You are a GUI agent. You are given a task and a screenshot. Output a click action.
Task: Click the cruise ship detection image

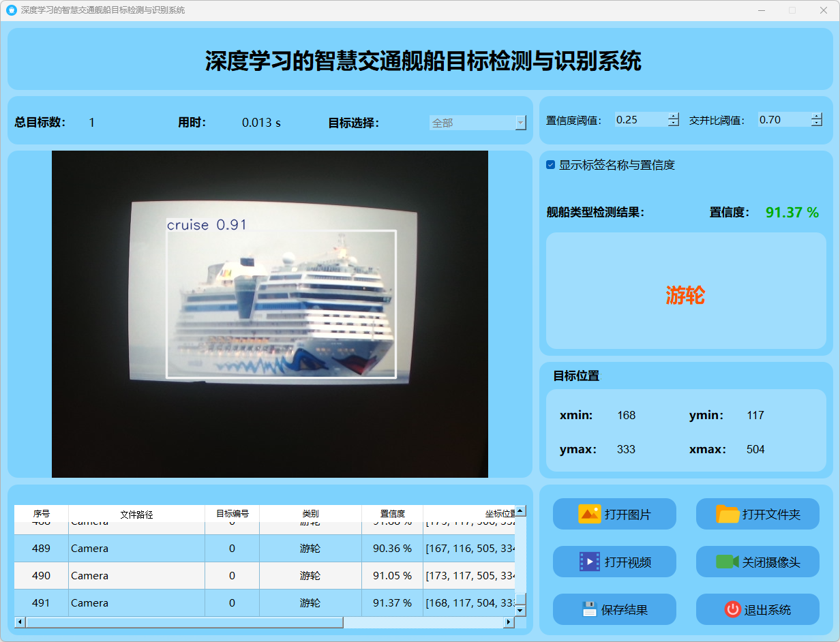click(x=270, y=314)
